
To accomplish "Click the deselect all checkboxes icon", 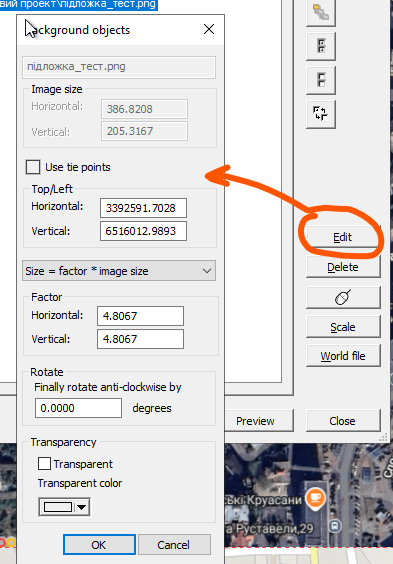I will tap(321, 80).
